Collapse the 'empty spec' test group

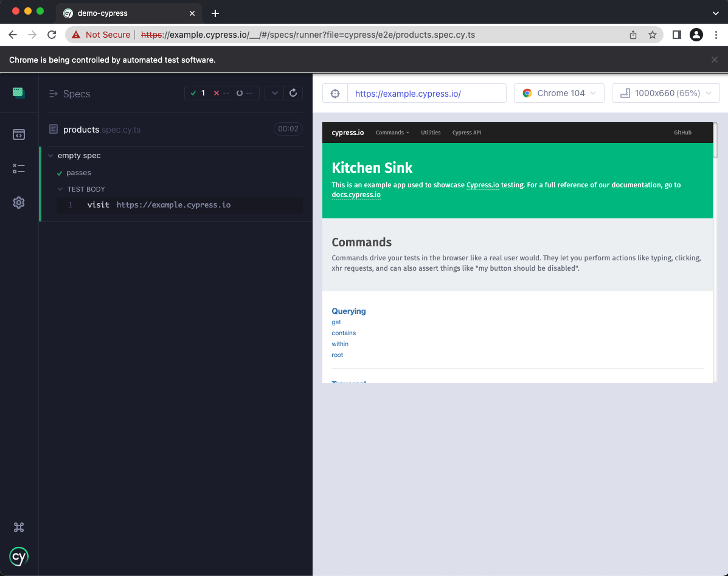click(50, 156)
